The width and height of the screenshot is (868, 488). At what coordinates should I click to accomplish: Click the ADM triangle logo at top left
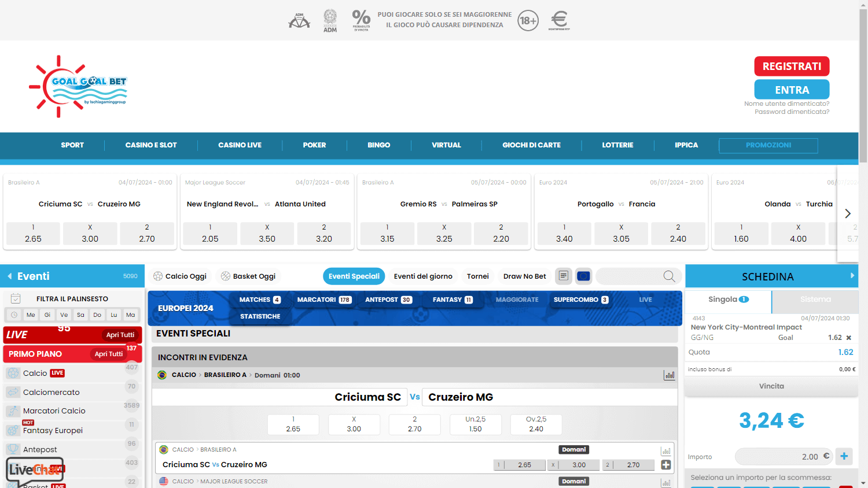pyautogui.click(x=299, y=21)
